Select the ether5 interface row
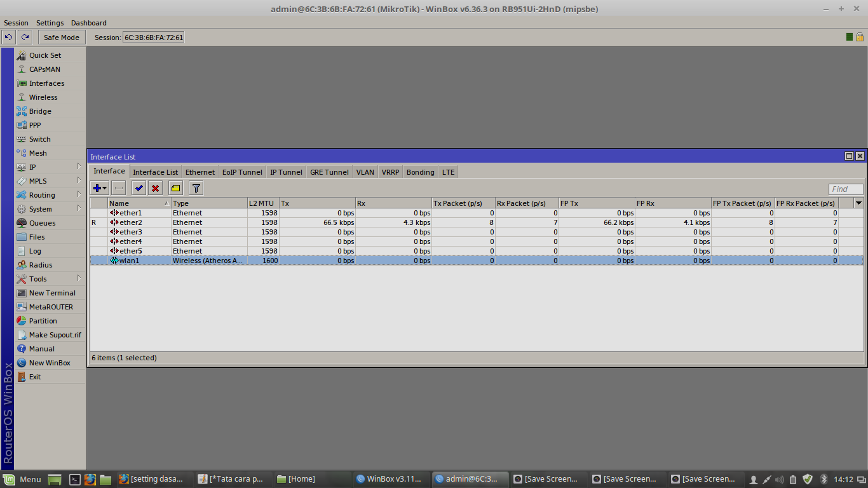Screen dimensions: 868x488 tap(477, 251)
